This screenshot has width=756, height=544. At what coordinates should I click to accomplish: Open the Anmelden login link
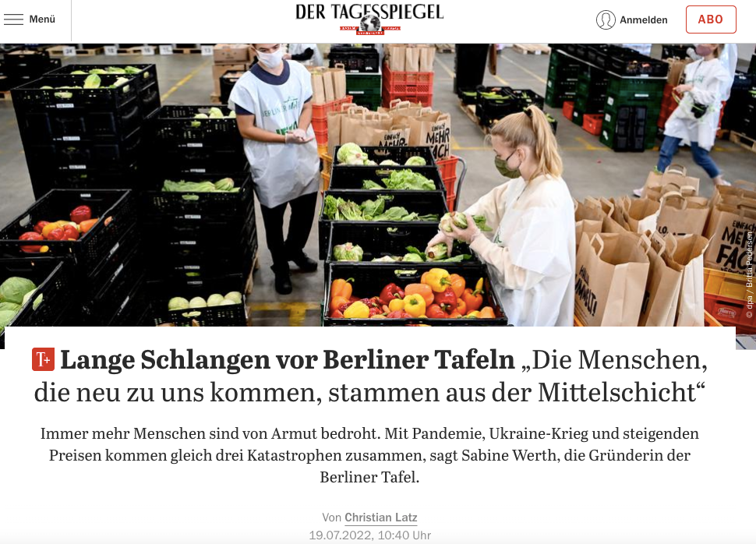coord(643,19)
